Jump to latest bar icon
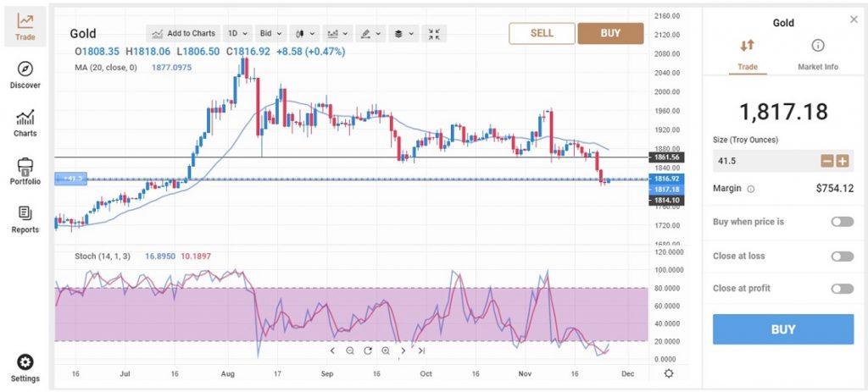Screen dimensions: 868x392 [x=421, y=351]
